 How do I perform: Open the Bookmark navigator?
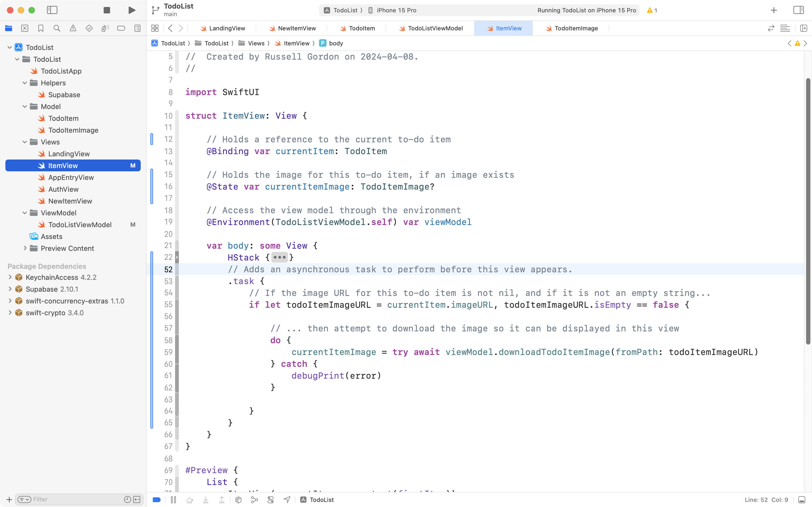click(x=41, y=28)
